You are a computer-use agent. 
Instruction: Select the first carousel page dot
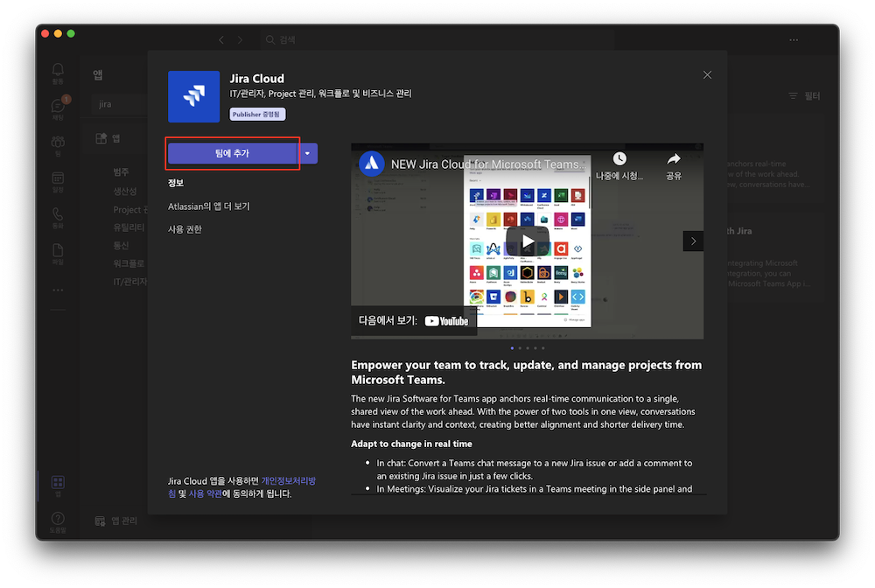coord(512,348)
